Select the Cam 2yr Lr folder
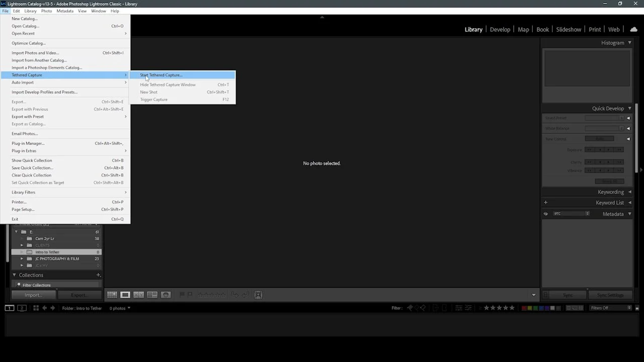 pos(56,239)
